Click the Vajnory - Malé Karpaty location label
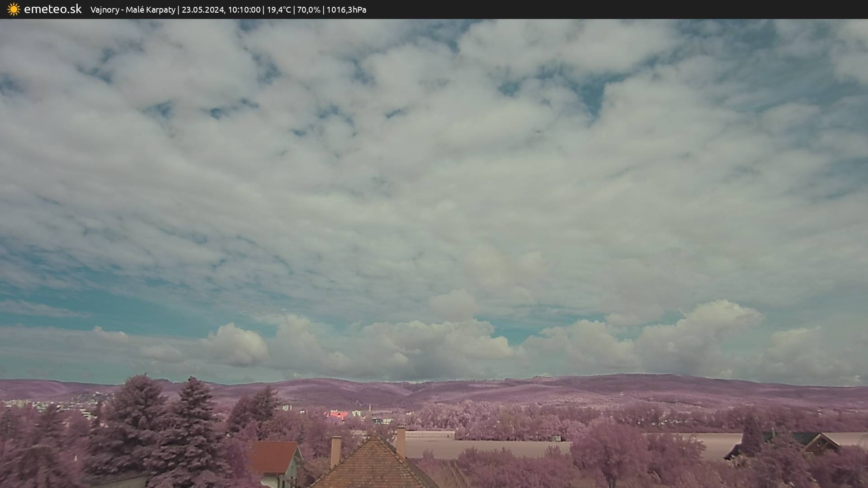 click(132, 9)
